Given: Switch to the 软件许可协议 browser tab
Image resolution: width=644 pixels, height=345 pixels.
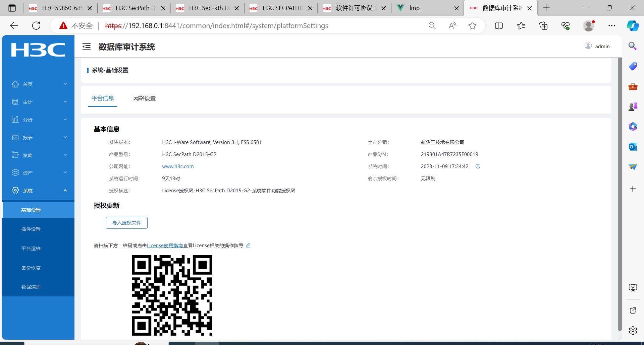Looking at the screenshot, I should click(x=354, y=8).
